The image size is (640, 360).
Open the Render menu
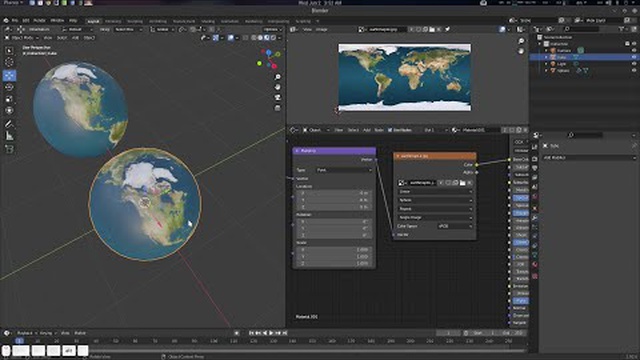tap(39, 20)
